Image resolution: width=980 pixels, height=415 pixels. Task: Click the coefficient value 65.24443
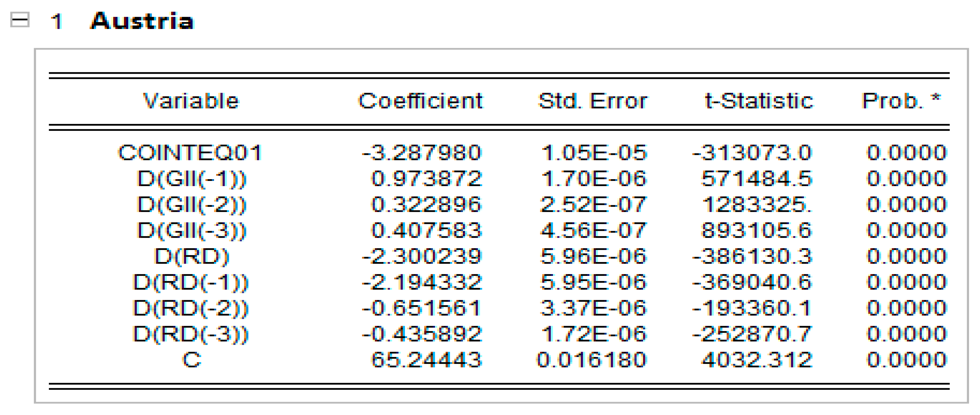[x=426, y=360]
